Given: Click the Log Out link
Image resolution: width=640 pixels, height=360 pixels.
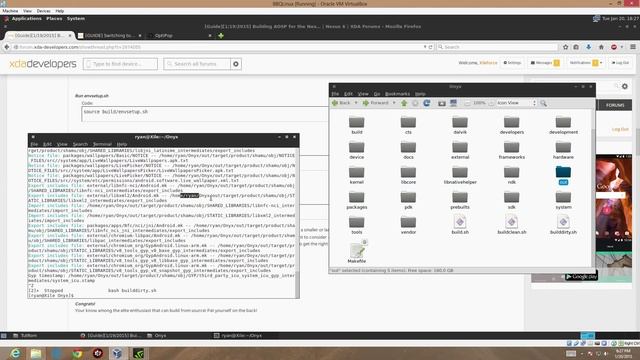Looking at the screenshot, I should 620,63.
